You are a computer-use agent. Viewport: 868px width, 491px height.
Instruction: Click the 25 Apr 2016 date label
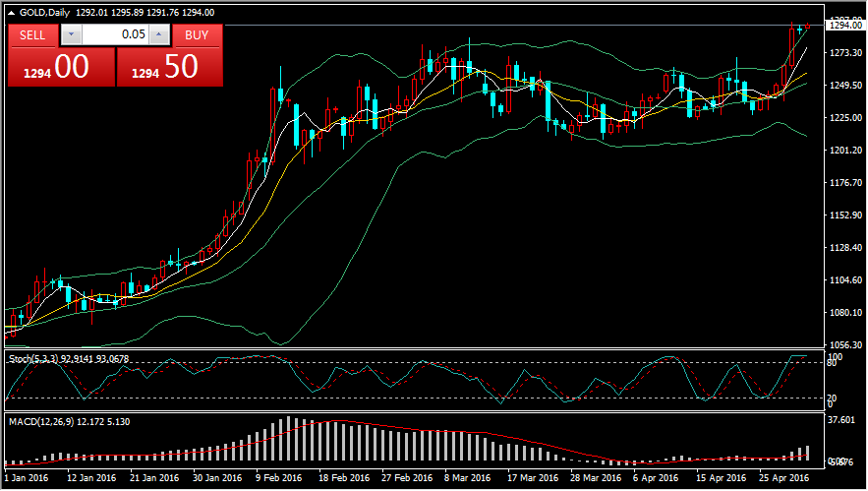tap(783, 477)
